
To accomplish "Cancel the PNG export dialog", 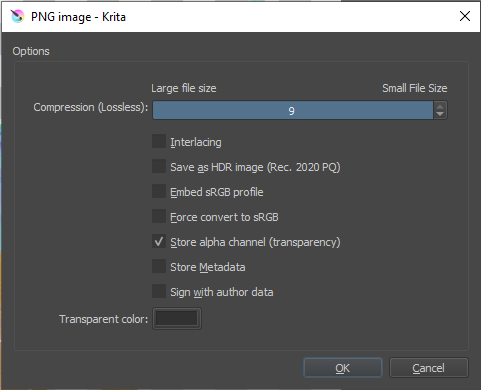I will pyautogui.click(x=429, y=368).
